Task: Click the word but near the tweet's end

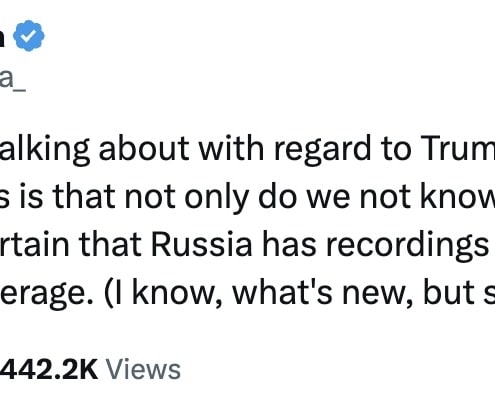Action: pyautogui.click(x=449, y=292)
